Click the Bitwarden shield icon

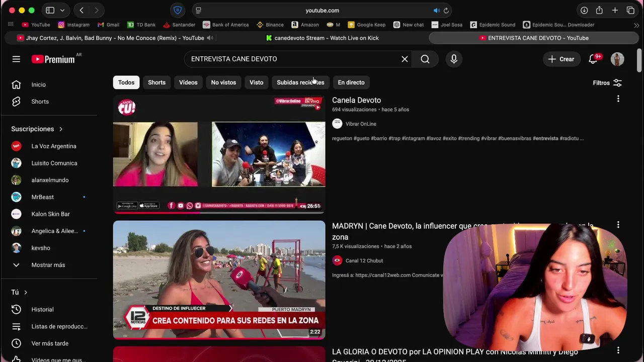[x=177, y=10]
